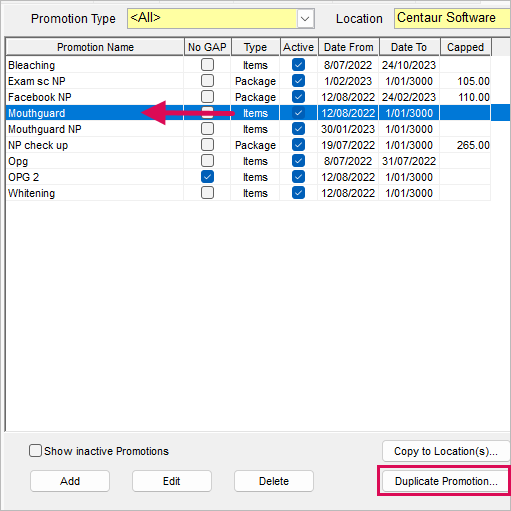Toggle Active checkbox for Opg promotion

(298, 161)
